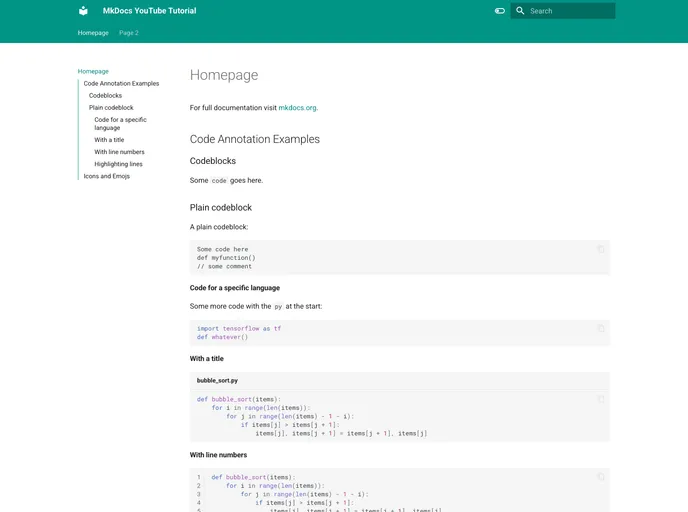The image size is (688, 512).
Task: Copy the tensorflow code block using copy icon
Action: [x=601, y=329]
